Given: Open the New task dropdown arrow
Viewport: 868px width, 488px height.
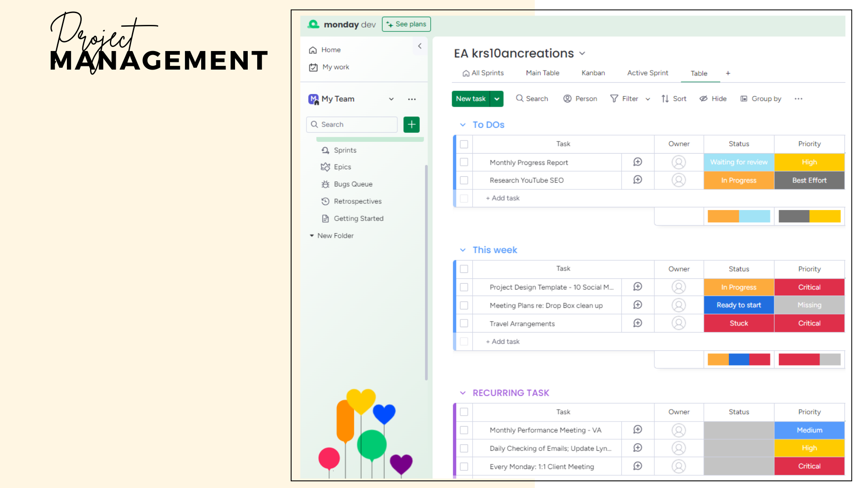Looking at the screenshot, I should pyautogui.click(x=496, y=99).
